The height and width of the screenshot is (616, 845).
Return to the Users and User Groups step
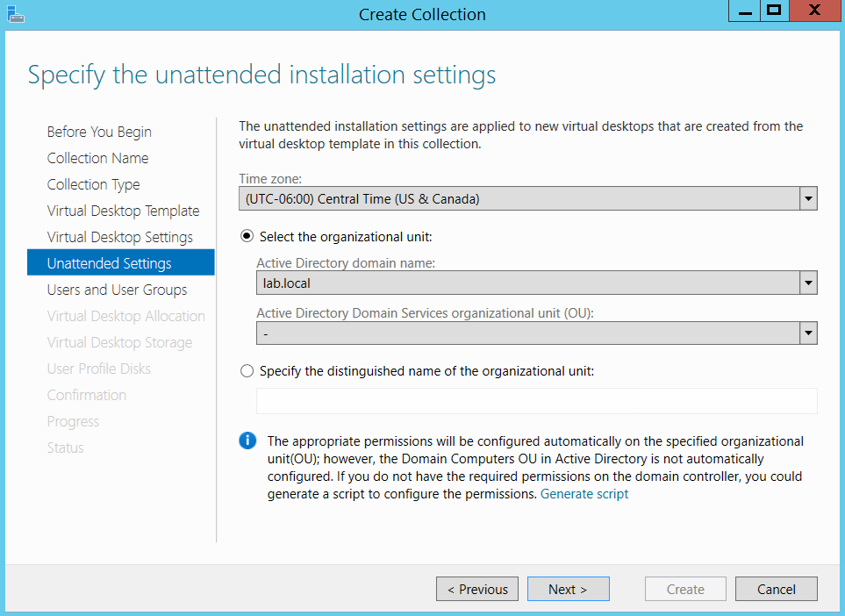click(x=117, y=290)
